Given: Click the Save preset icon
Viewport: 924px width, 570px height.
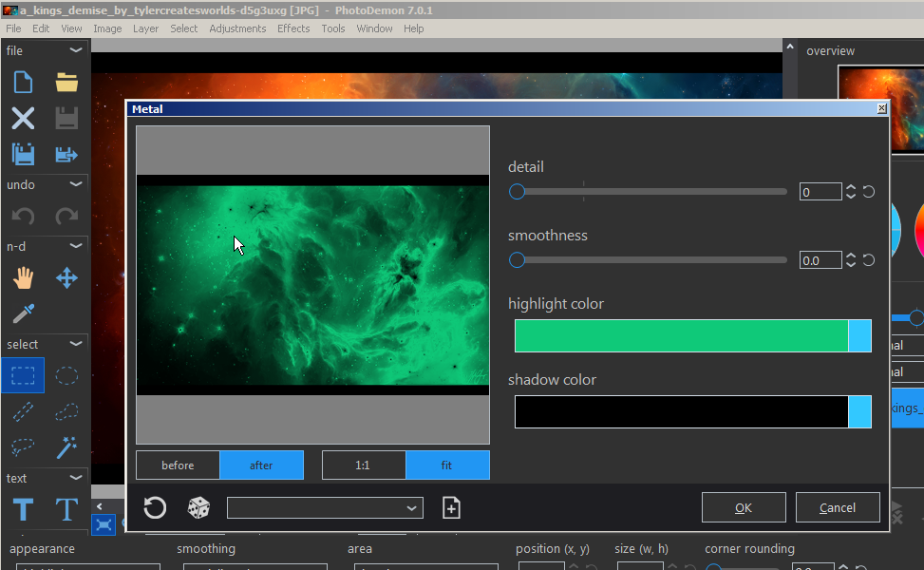Looking at the screenshot, I should (451, 507).
